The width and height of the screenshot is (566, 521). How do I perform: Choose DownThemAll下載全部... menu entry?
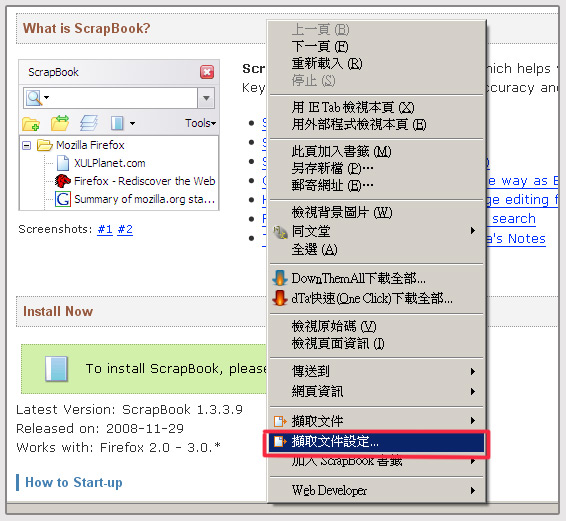pyautogui.click(x=376, y=278)
